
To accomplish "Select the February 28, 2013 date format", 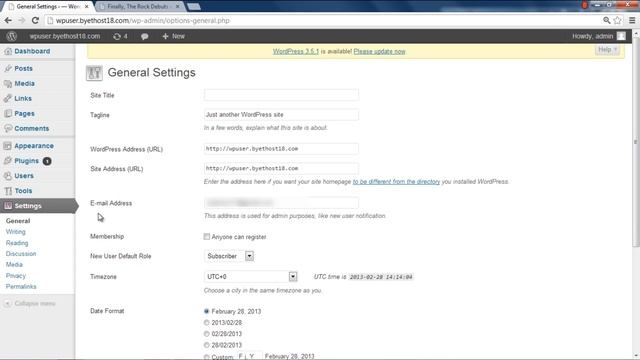I will point(207,311).
